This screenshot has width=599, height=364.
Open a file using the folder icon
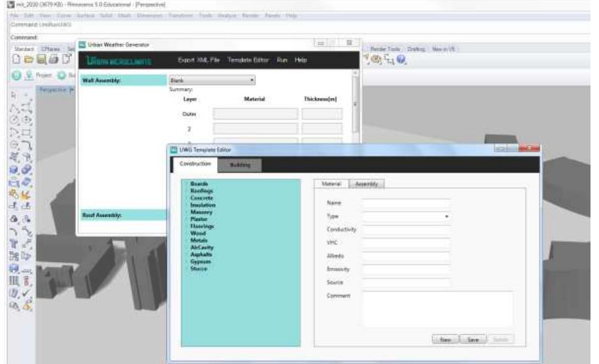(29, 59)
